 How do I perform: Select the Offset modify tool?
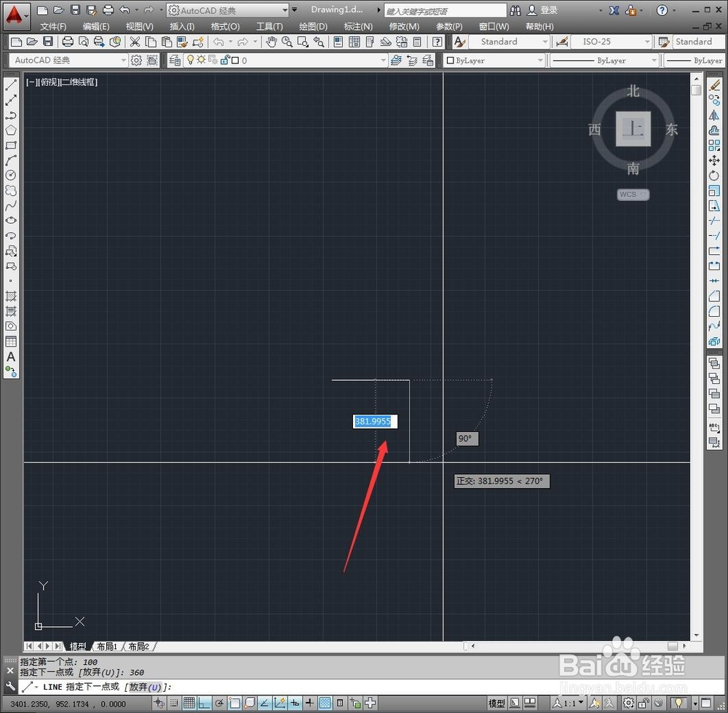[714, 130]
